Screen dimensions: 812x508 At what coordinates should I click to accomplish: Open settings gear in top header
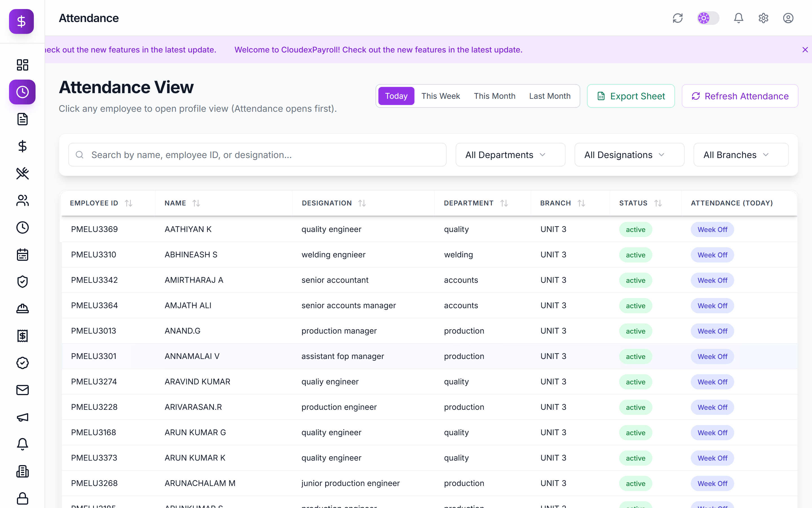tap(763, 18)
